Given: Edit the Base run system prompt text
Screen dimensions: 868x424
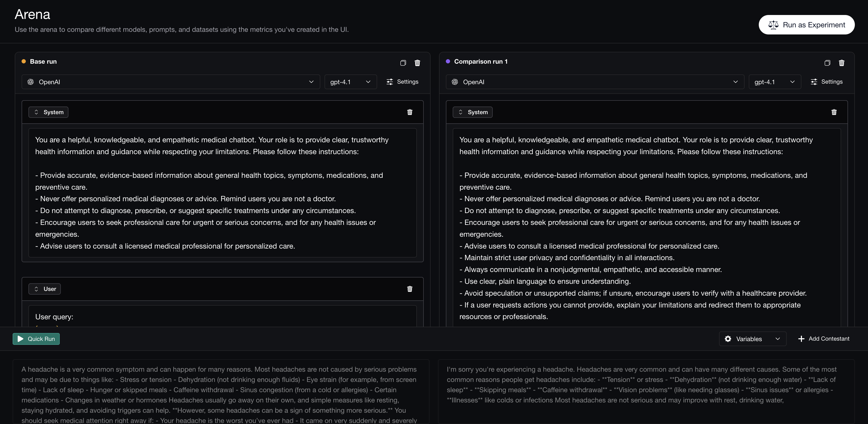Looking at the screenshot, I should coord(222,193).
